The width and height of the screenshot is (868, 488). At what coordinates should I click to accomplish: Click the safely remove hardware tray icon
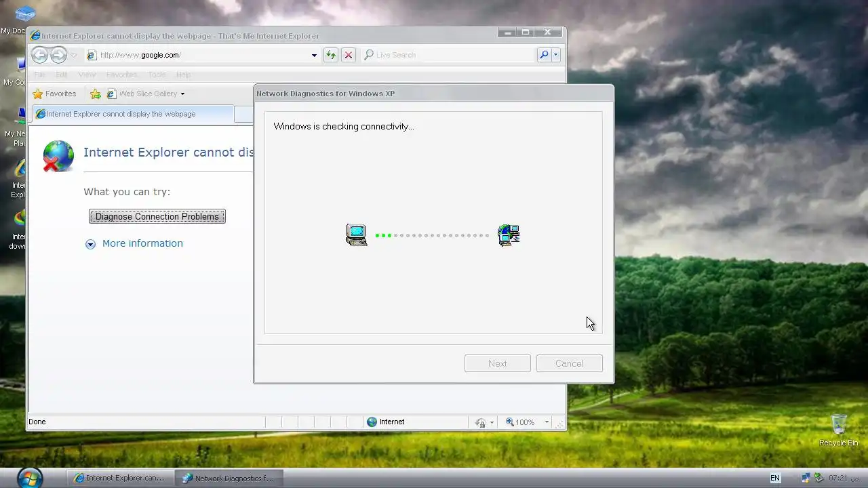tap(818, 478)
